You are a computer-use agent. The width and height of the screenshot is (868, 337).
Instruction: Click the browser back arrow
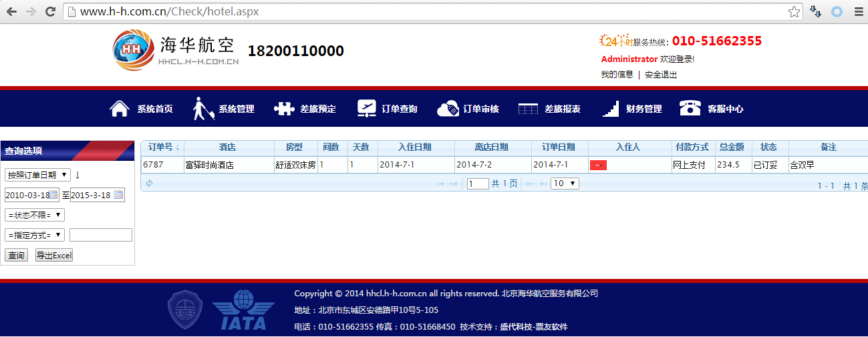pos(11,11)
